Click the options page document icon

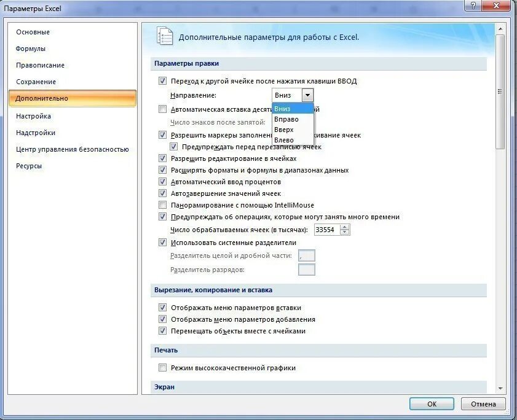[x=165, y=36]
